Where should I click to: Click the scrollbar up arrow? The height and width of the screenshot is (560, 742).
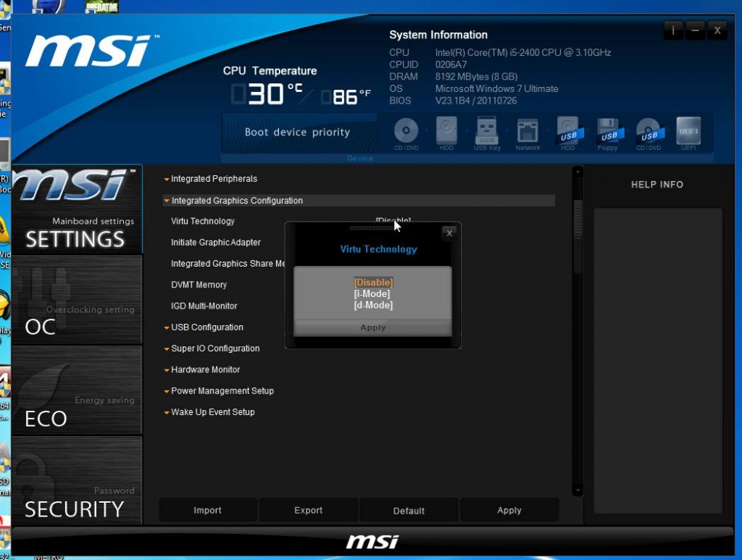[578, 172]
